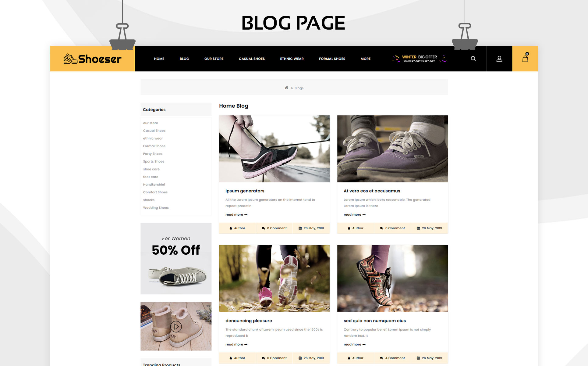Viewport: 588px width, 366px height.
Task: Click the Winter Big Offer banner
Action: click(419, 59)
